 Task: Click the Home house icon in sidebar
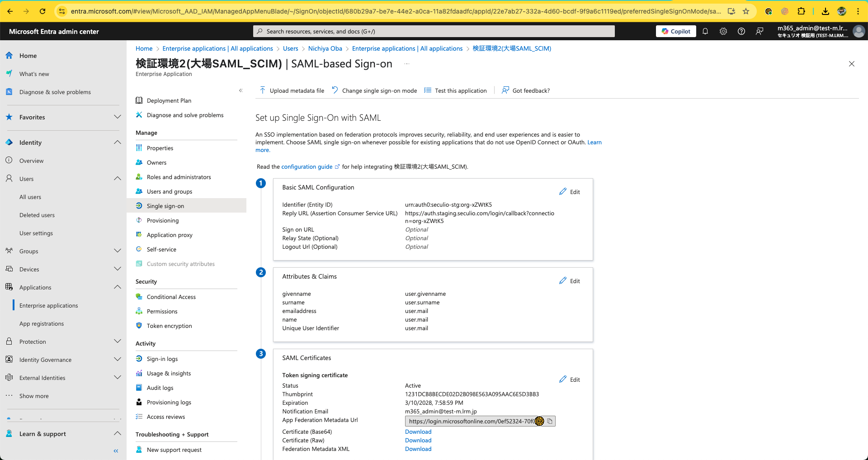pyautogui.click(x=9, y=56)
